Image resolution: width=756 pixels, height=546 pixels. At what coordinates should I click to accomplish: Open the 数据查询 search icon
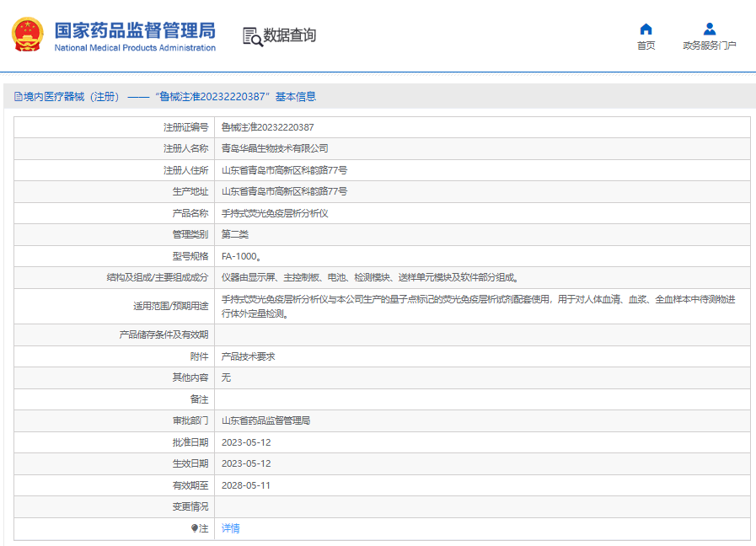(x=253, y=36)
